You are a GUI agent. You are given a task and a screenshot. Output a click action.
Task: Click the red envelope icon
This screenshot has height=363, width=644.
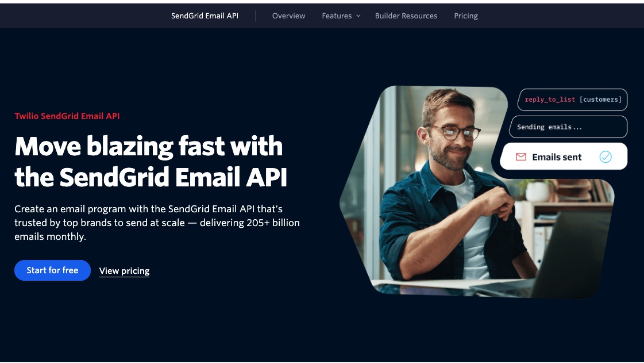pyautogui.click(x=521, y=156)
